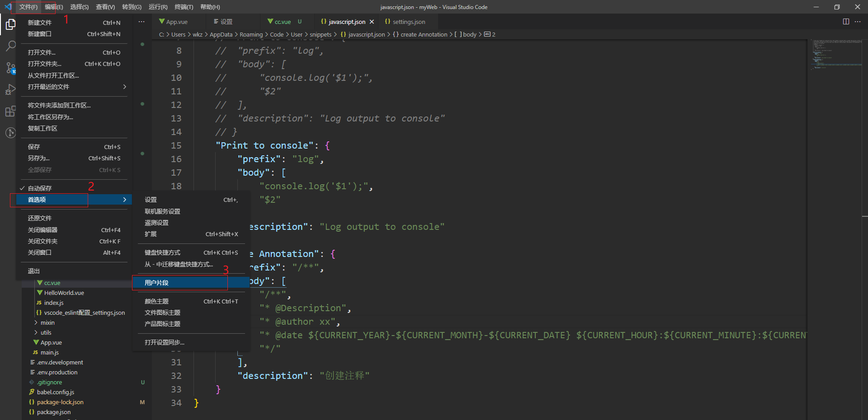Open the View (查看) menu
Screen dimensions: 868x420
[x=105, y=7]
